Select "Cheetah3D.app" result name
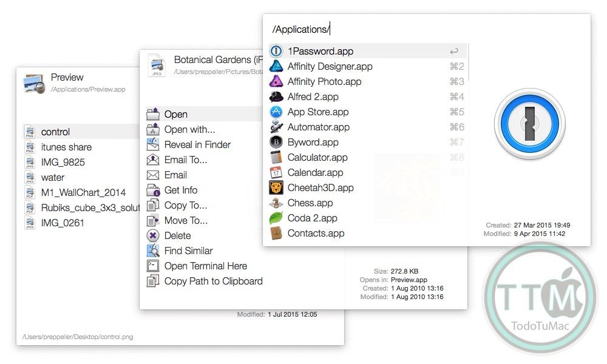 [x=321, y=187]
